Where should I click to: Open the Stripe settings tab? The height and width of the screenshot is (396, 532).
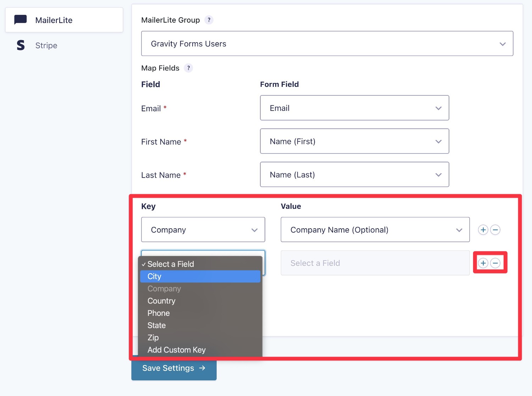point(64,45)
